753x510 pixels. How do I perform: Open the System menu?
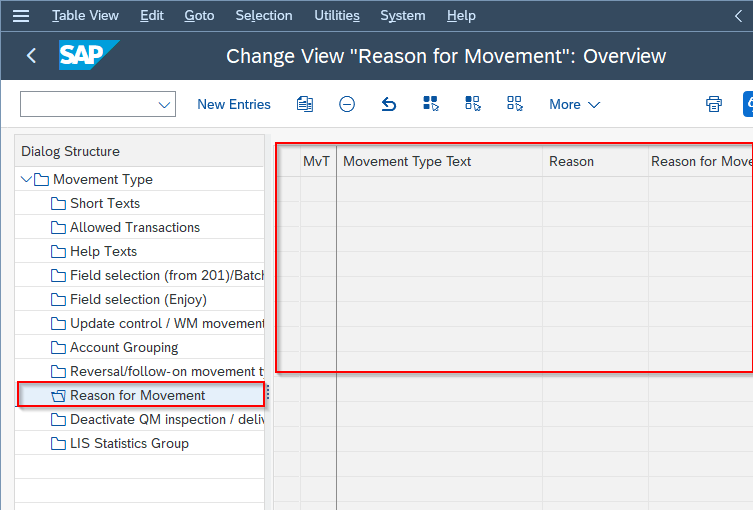pos(402,15)
